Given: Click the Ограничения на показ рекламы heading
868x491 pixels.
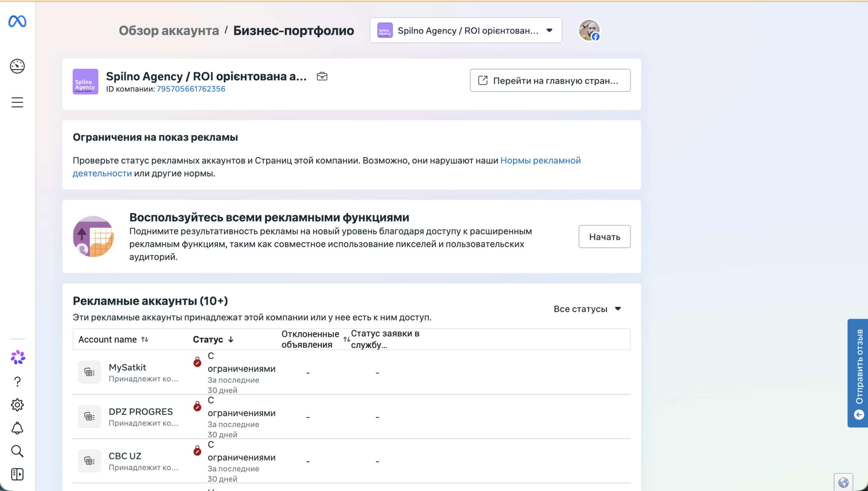Looking at the screenshot, I should pyautogui.click(x=155, y=137).
